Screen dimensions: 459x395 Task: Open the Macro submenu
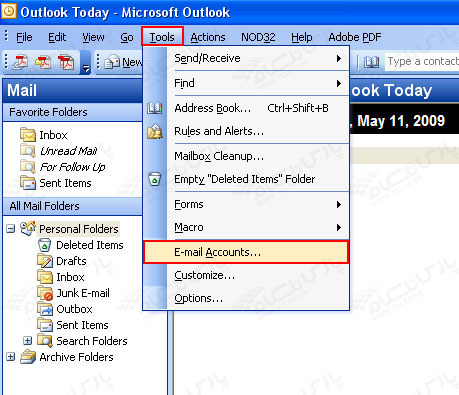[x=258, y=227]
